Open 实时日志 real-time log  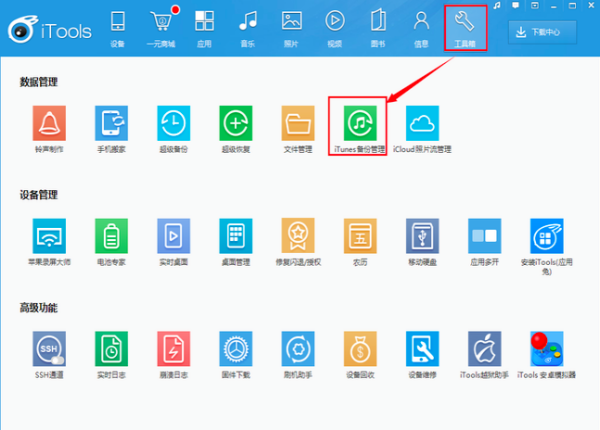pos(111,349)
